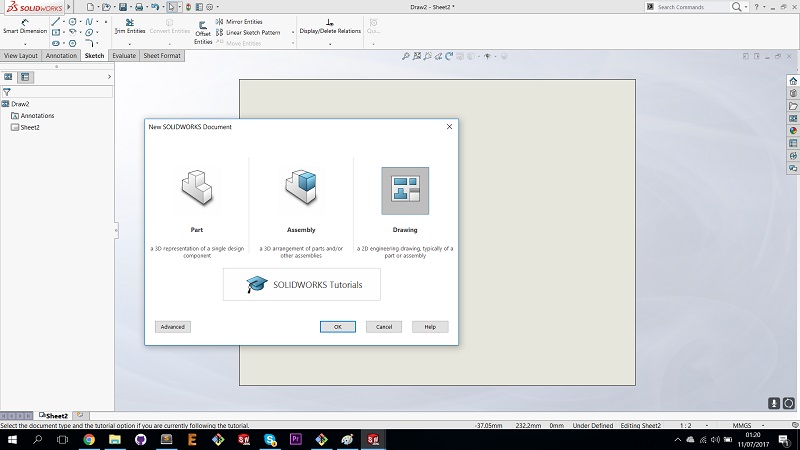This screenshot has width=800, height=450.
Task: Click the feature tree filter field
Action: [x=57, y=92]
